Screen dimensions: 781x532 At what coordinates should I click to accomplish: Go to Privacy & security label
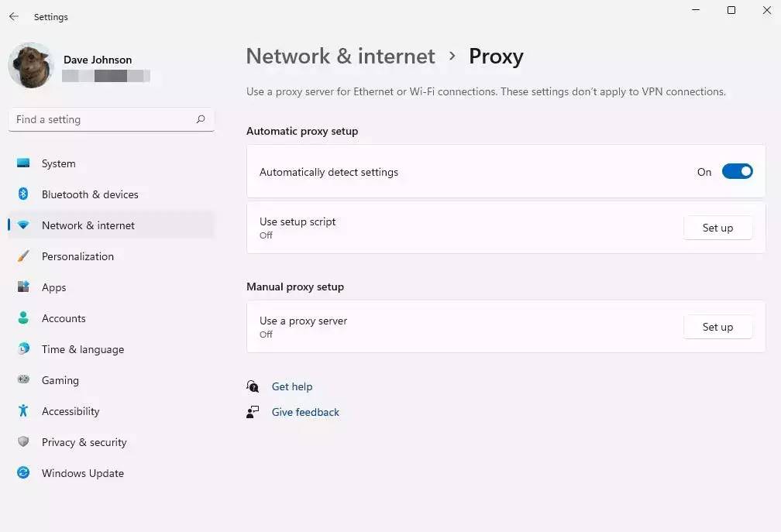[x=84, y=442]
